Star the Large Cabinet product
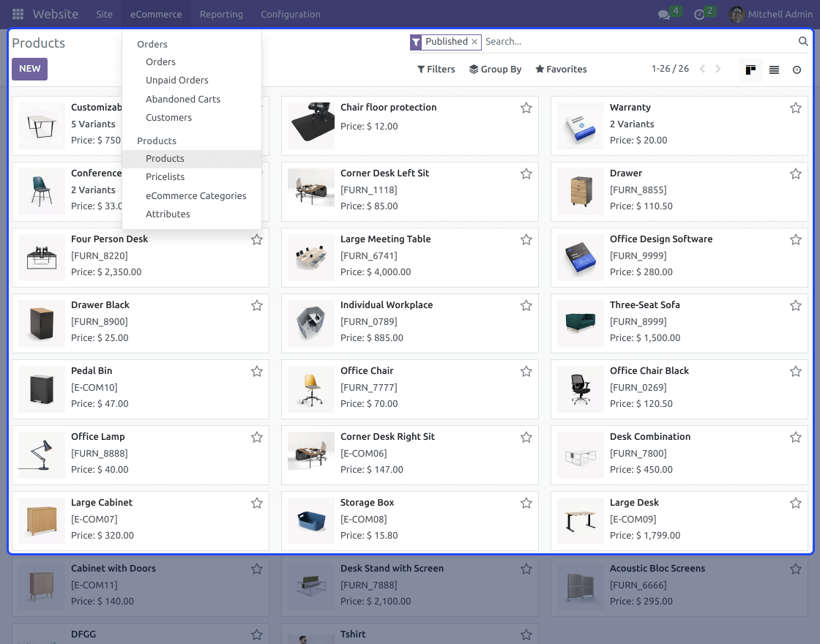This screenshot has width=820, height=644. tap(257, 503)
